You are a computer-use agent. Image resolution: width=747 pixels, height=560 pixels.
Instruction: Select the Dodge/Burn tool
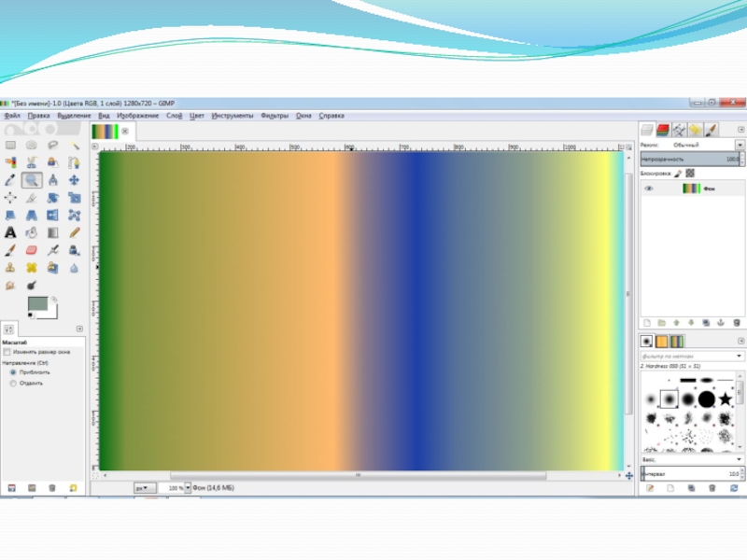tap(32, 286)
